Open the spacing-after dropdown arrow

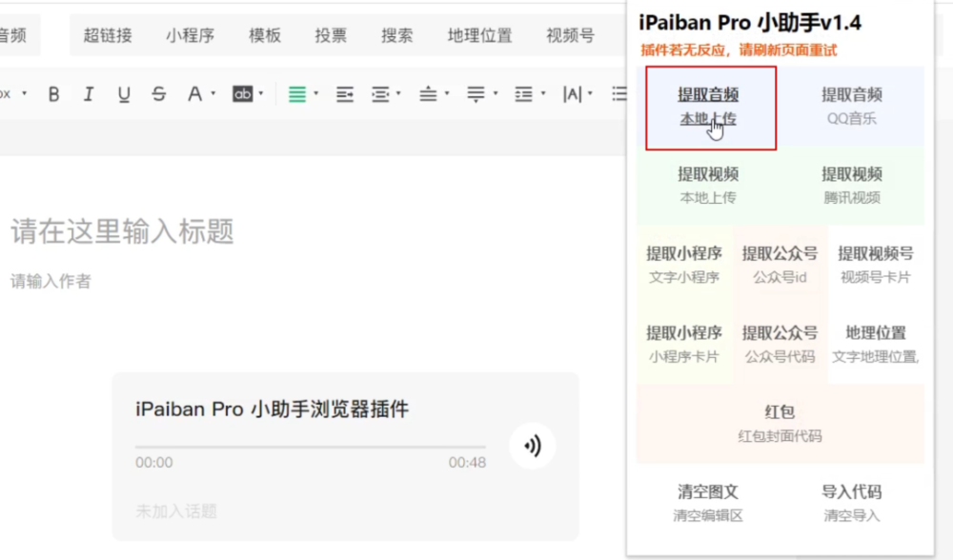point(495,93)
